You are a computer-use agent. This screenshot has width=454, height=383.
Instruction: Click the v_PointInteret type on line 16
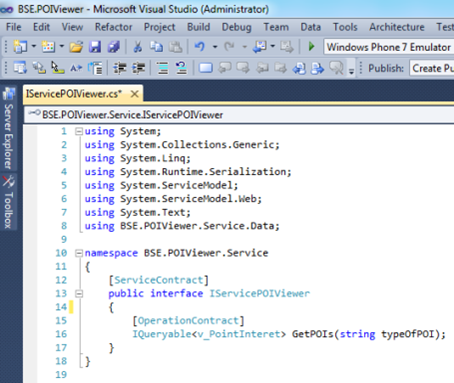239,334
